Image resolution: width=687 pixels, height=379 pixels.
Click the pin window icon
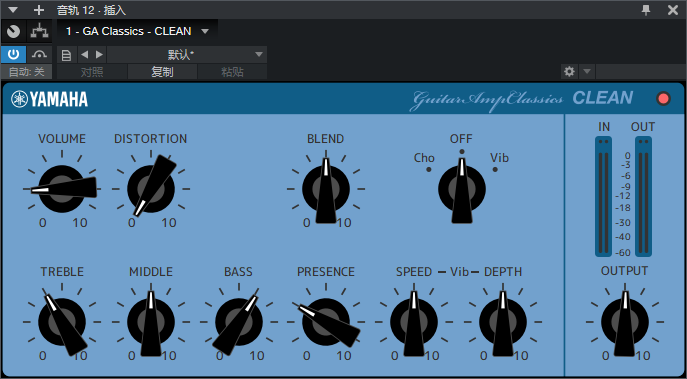pyautogui.click(x=646, y=10)
